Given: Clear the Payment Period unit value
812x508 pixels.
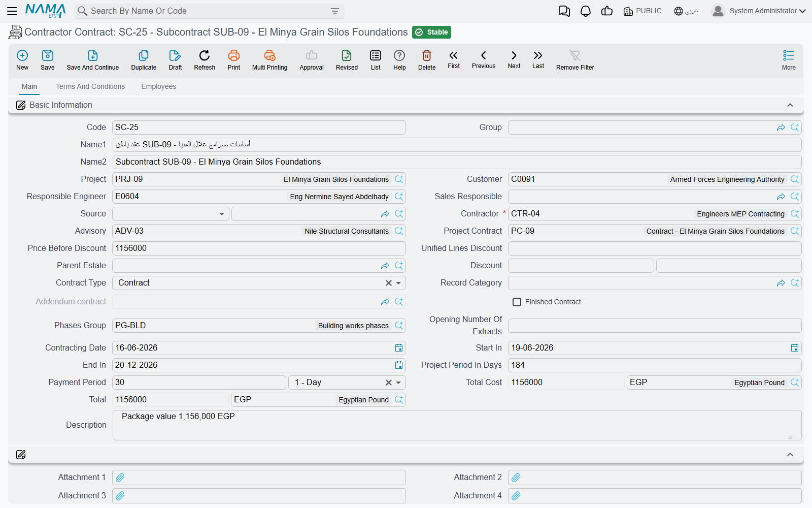Looking at the screenshot, I should point(388,383).
